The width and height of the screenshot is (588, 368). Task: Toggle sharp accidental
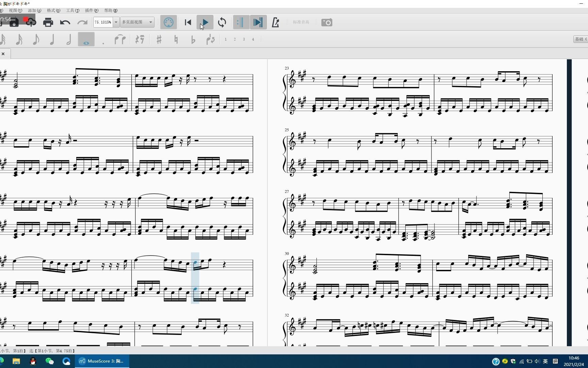point(159,40)
